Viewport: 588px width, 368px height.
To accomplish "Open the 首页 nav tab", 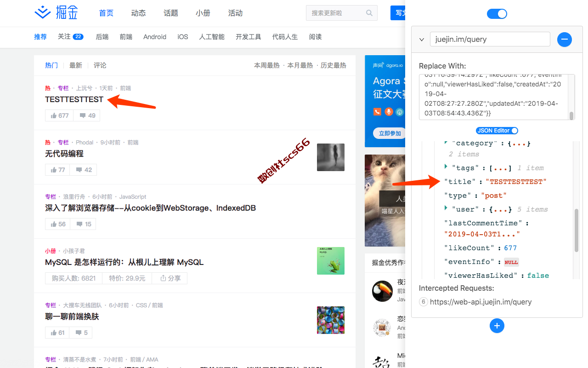I will point(106,13).
